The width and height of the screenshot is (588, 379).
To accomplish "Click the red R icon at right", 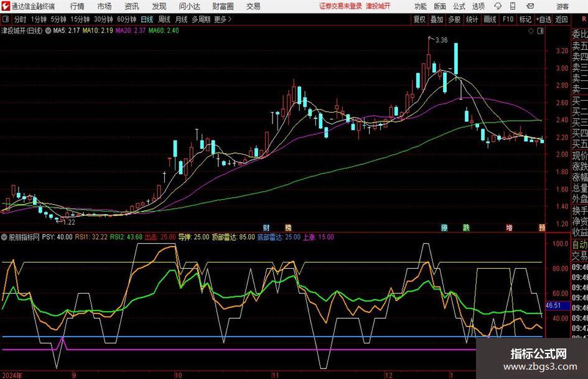I will coord(584,19).
